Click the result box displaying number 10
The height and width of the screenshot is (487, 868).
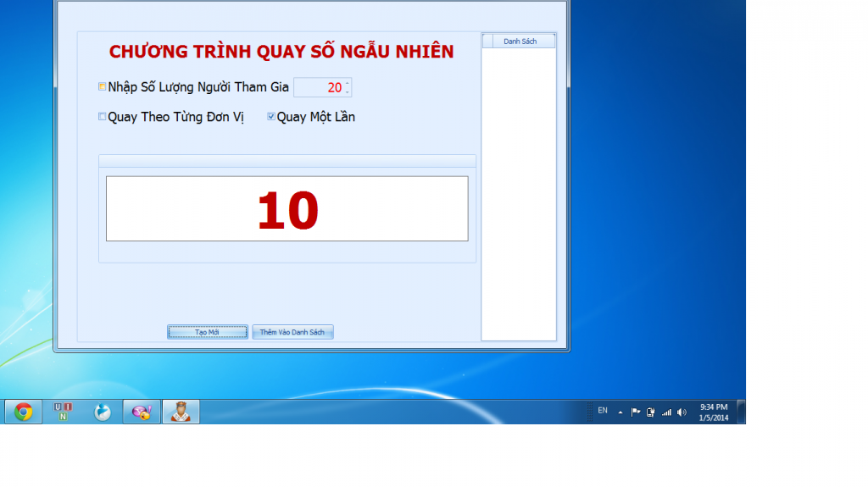(x=287, y=208)
